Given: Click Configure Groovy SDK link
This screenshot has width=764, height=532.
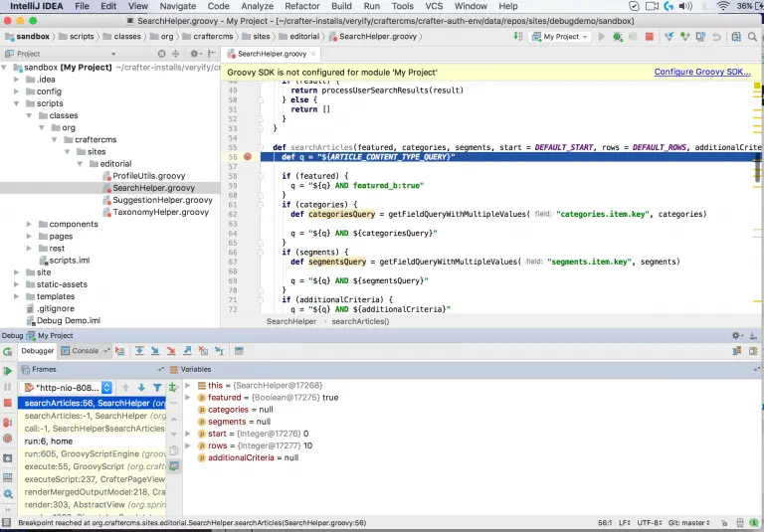Looking at the screenshot, I should 701,72.
